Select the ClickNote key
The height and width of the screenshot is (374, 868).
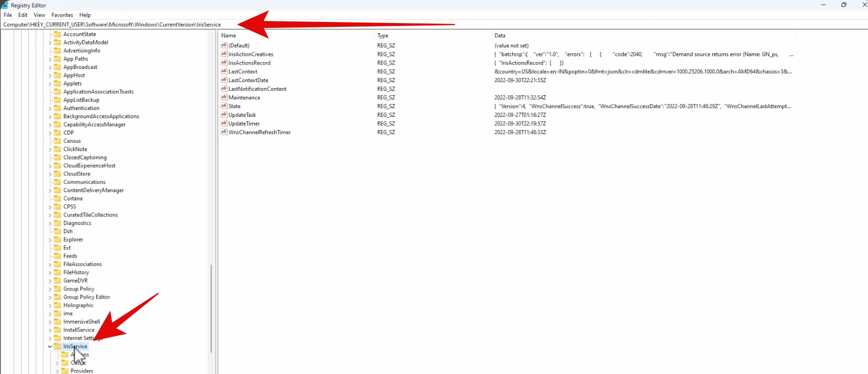pyautogui.click(x=75, y=149)
